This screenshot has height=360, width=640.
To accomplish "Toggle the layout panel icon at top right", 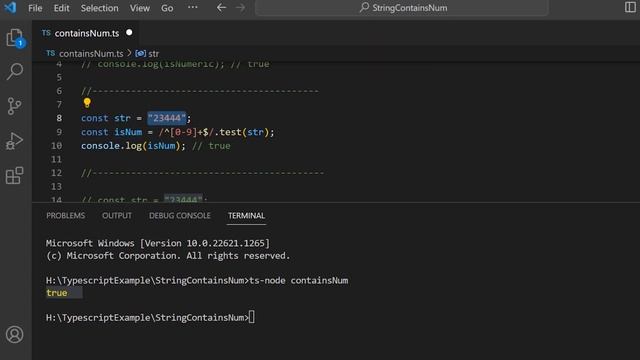I will [x=630, y=7].
